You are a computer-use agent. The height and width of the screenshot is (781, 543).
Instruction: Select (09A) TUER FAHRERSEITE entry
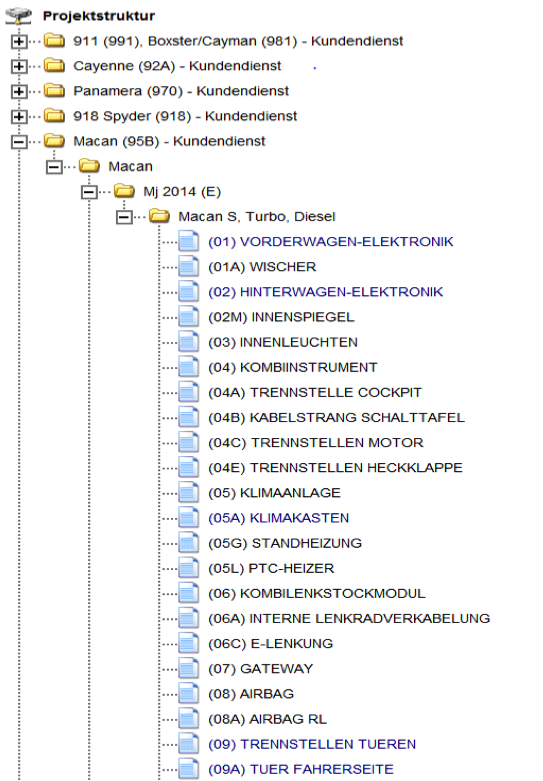(x=301, y=769)
